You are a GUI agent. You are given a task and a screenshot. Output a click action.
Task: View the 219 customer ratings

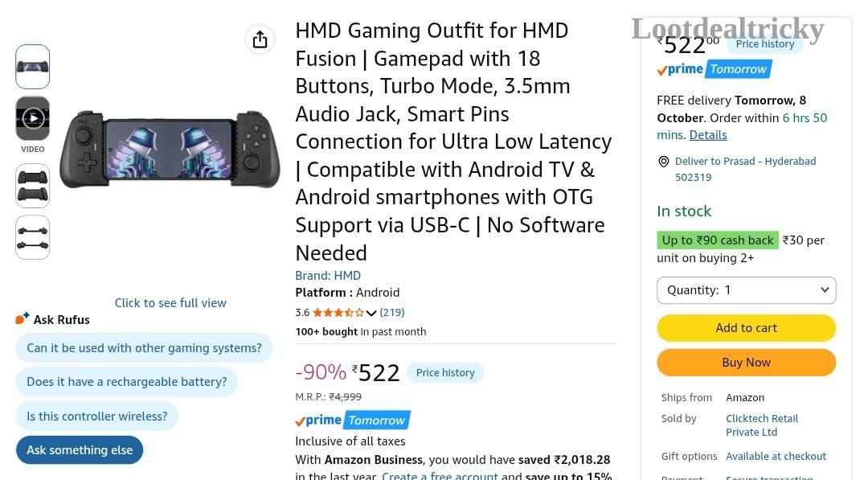coord(392,312)
